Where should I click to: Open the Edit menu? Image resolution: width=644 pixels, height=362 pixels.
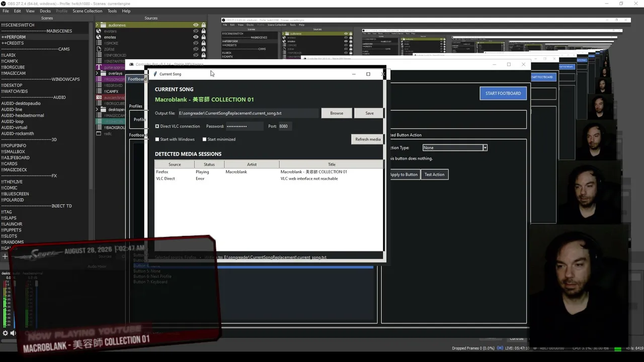point(18,11)
